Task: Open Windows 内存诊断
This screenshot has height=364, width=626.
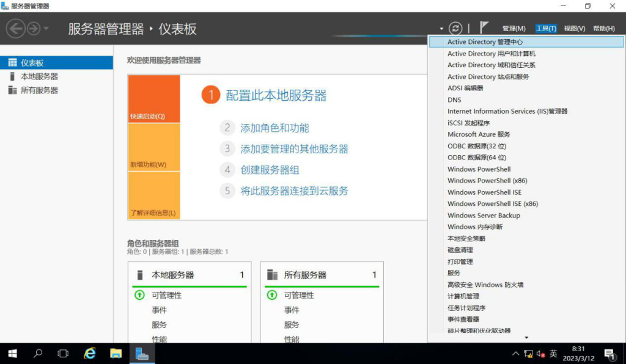Action: 526,227
